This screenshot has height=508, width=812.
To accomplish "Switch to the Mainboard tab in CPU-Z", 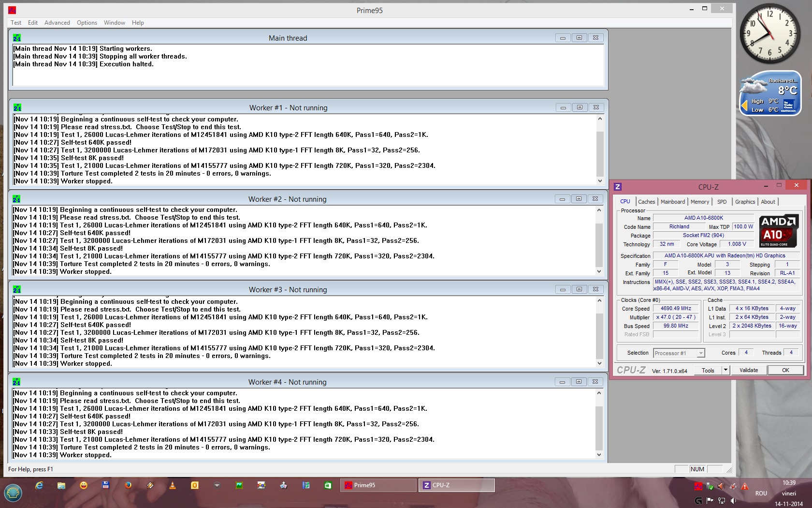I will 673,202.
